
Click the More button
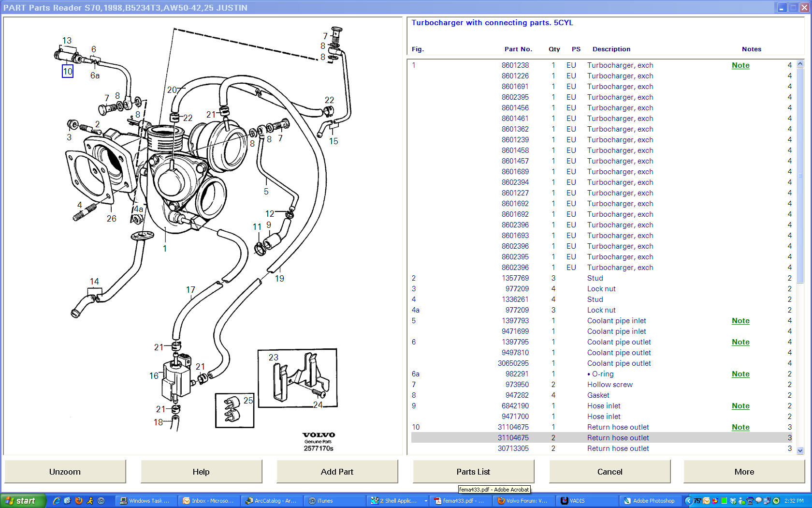[744, 472]
